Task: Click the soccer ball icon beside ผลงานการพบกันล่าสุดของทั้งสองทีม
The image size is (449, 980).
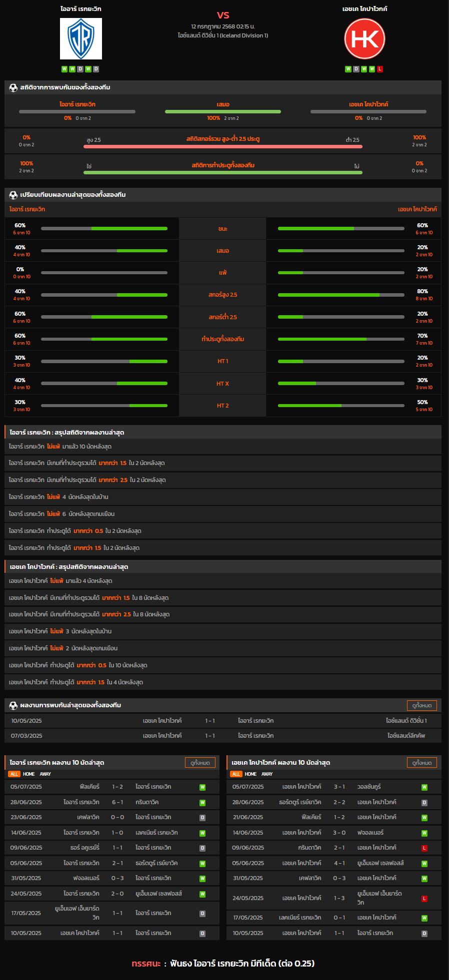Action: (13, 705)
